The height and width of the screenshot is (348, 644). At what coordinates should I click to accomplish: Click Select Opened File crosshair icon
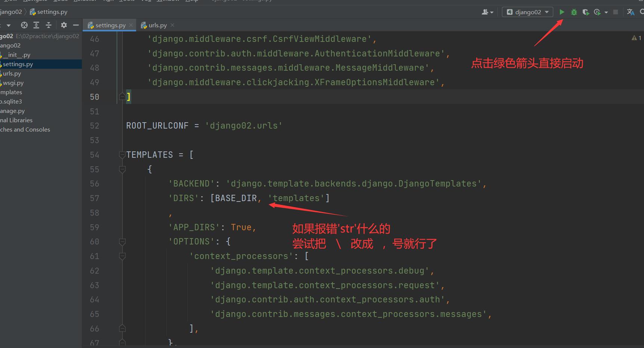(x=24, y=25)
